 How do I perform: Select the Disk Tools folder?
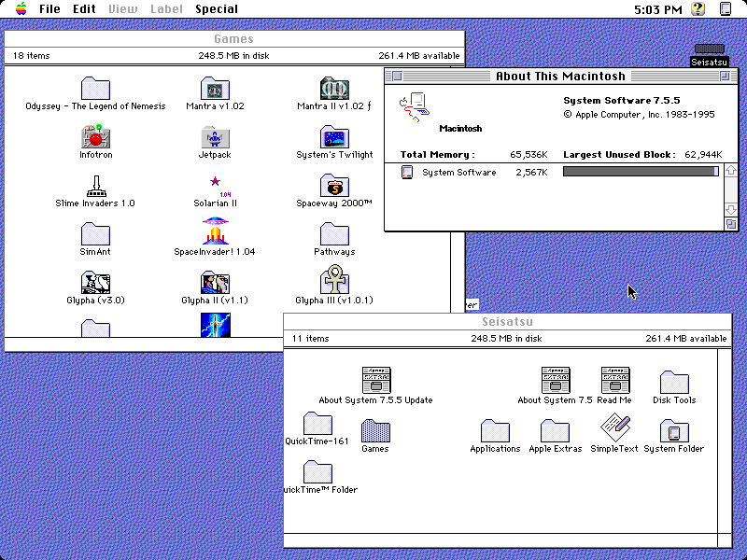pos(674,383)
